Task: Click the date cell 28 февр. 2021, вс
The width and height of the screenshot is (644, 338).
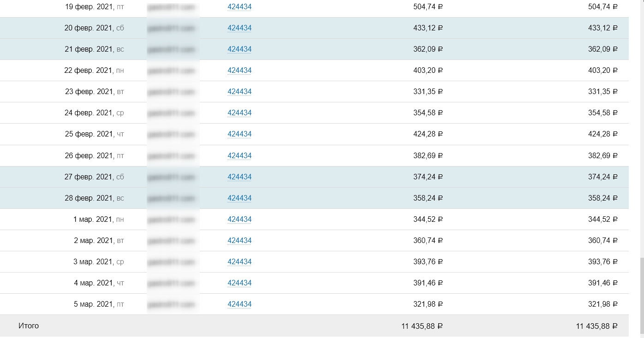Action: [94, 198]
